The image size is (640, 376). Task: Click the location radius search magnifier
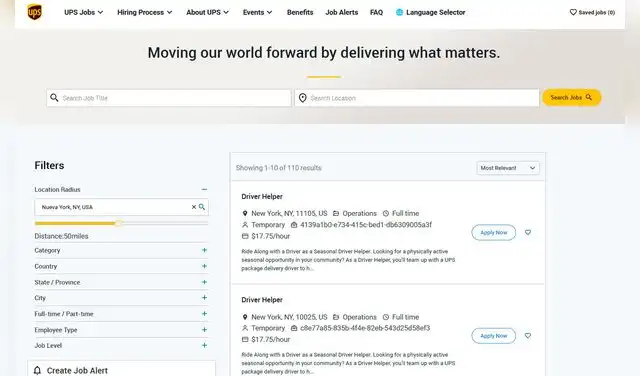point(202,207)
